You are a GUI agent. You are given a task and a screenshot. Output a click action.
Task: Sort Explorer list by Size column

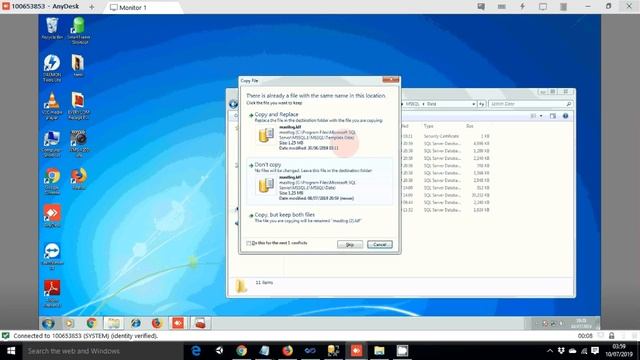470,126
